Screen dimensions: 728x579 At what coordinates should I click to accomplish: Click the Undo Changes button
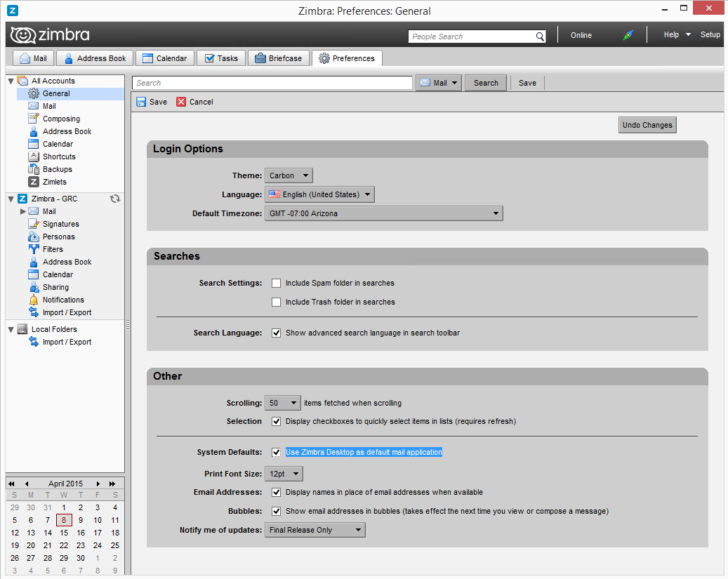647,125
